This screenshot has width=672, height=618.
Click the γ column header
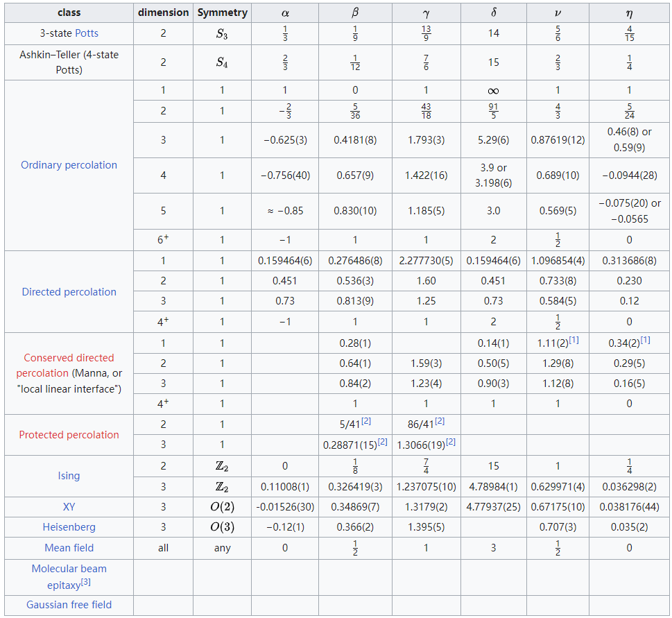(x=426, y=12)
